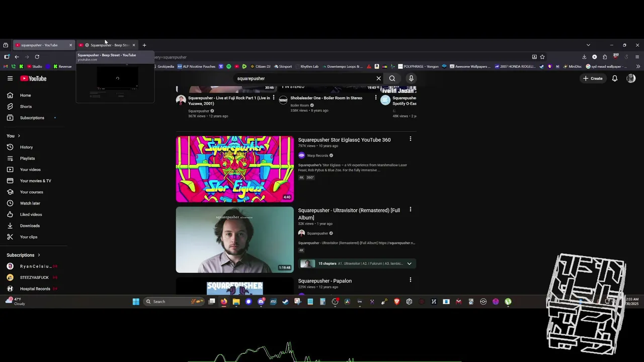644x362 pixels.
Task: Reload the page
Action: (37, 57)
